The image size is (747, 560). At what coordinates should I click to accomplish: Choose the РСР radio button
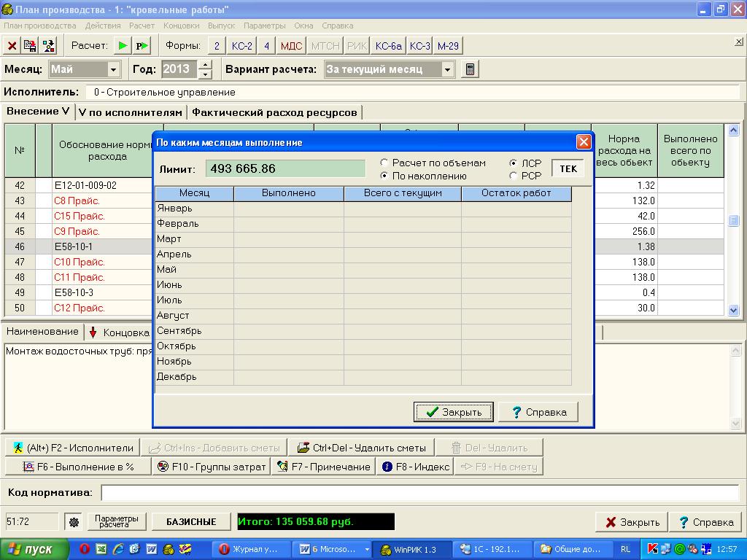click(x=514, y=176)
